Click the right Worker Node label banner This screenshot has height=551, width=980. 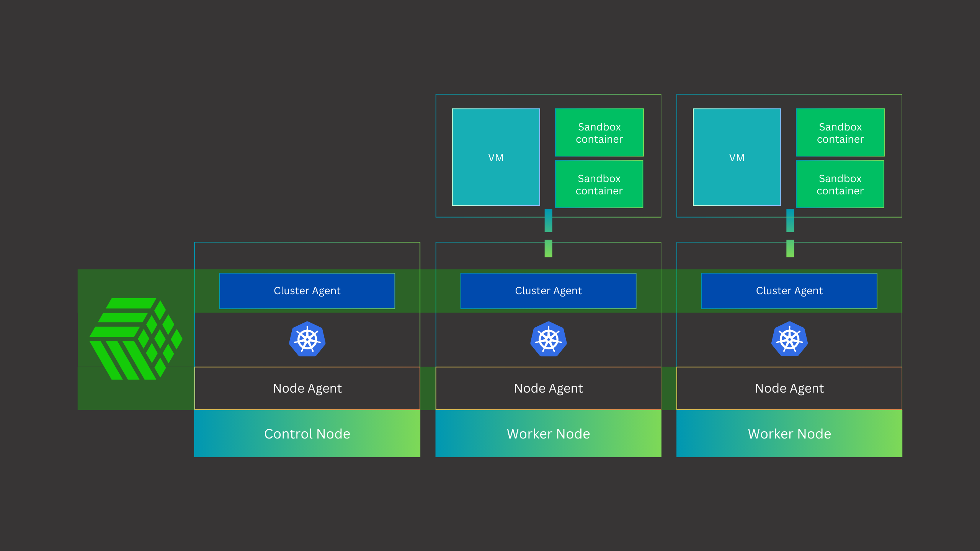(x=789, y=434)
